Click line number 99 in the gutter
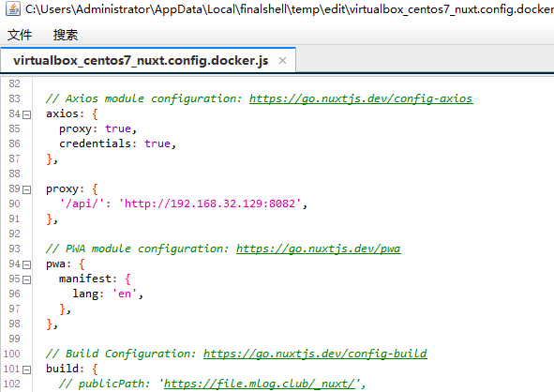Screen dimensions: 554x392 point(14,339)
